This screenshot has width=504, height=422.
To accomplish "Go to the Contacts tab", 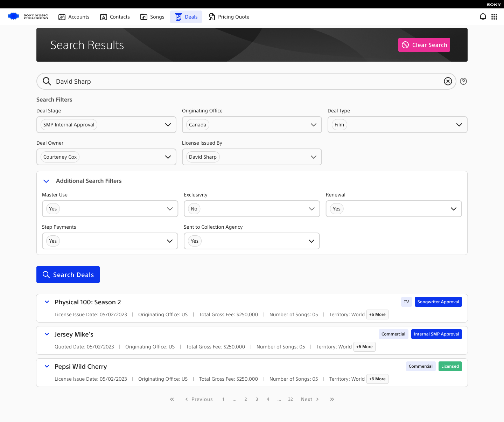I will [x=115, y=17].
